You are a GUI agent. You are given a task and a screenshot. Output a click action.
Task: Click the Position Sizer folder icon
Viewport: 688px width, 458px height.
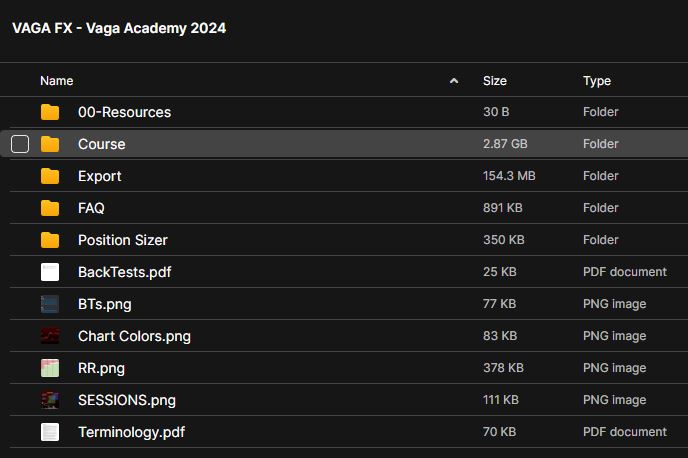click(x=50, y=240)
